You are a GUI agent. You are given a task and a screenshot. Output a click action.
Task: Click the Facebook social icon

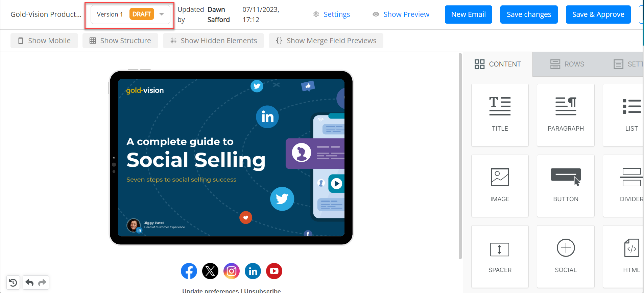pyautogui.click(x=189, y=271)
